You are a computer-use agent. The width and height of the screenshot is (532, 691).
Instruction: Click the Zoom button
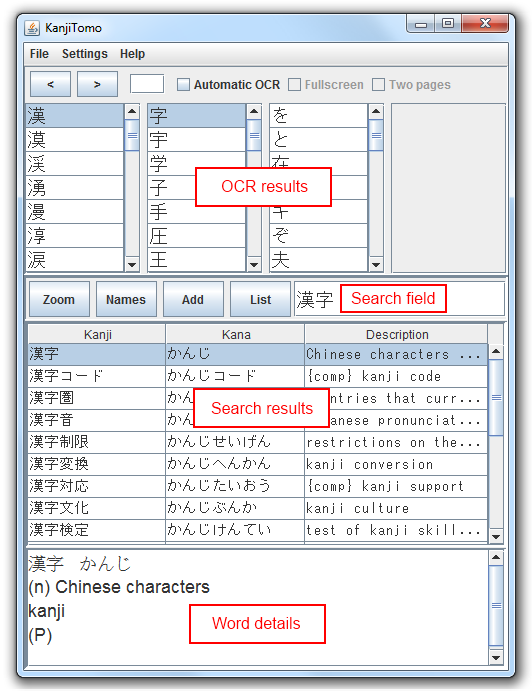point(59,299)
